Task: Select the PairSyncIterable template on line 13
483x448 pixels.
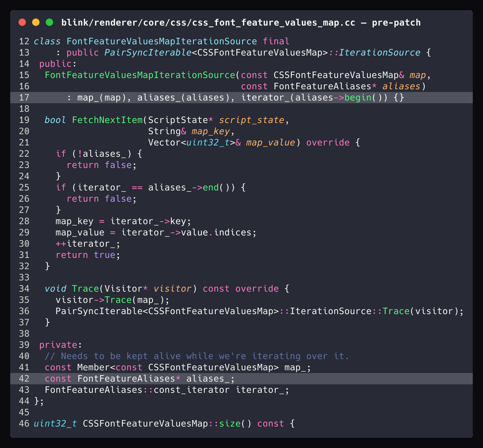Action: (x=147, y=52)
